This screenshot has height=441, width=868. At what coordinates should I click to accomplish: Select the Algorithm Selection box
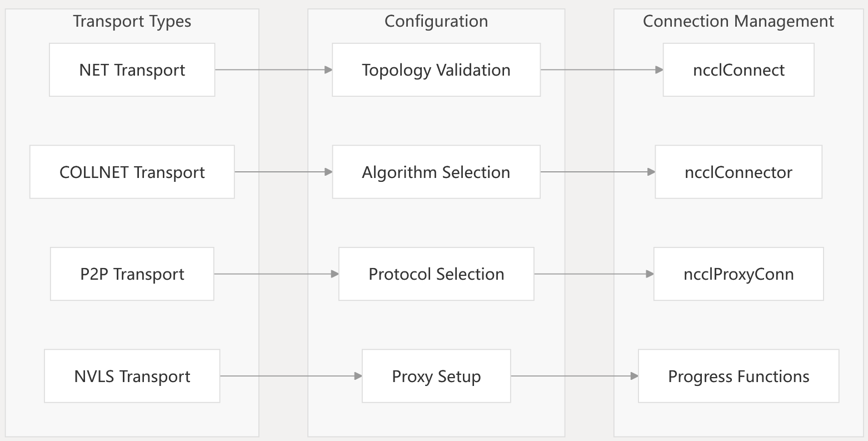(436, 172)
